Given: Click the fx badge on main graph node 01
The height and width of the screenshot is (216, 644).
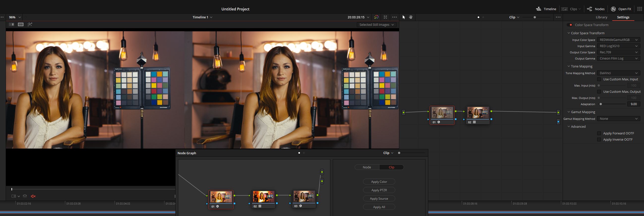Looking at the screenshot, I should 438,122.
